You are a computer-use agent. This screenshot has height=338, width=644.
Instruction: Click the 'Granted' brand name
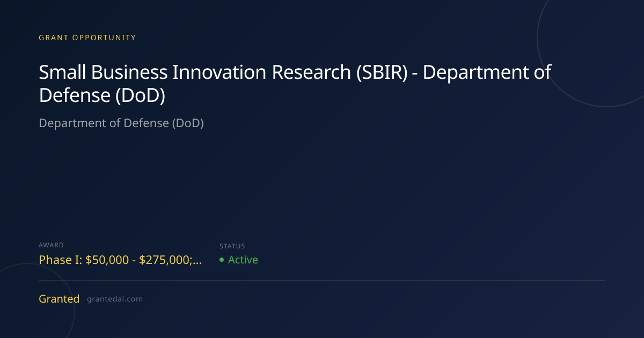[x=59, y=299]
